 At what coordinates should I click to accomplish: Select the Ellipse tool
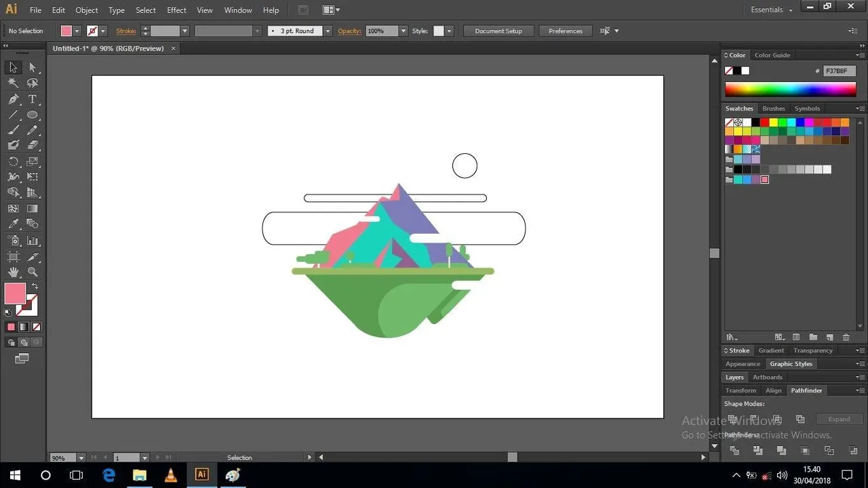33,115
